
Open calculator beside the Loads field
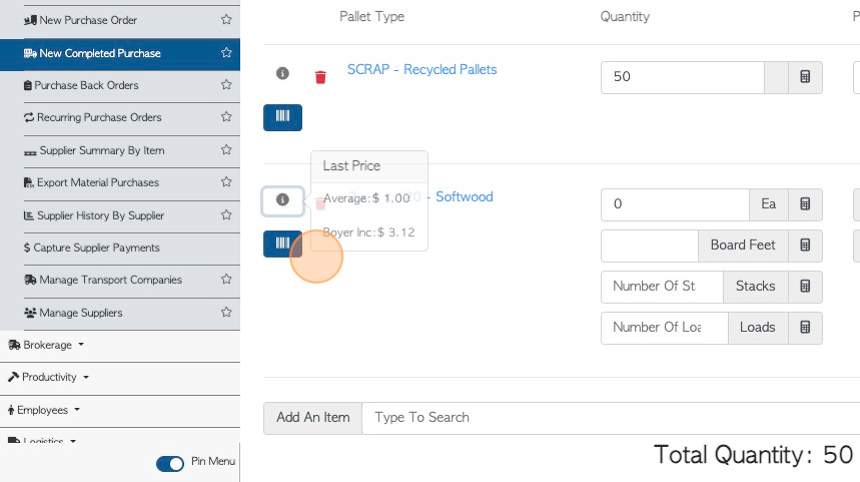805,327
